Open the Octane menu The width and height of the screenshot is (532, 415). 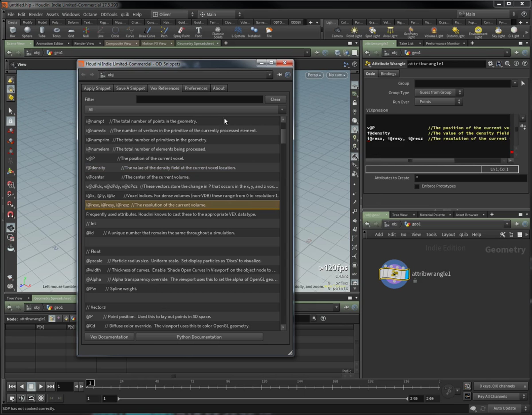[90, 14]
